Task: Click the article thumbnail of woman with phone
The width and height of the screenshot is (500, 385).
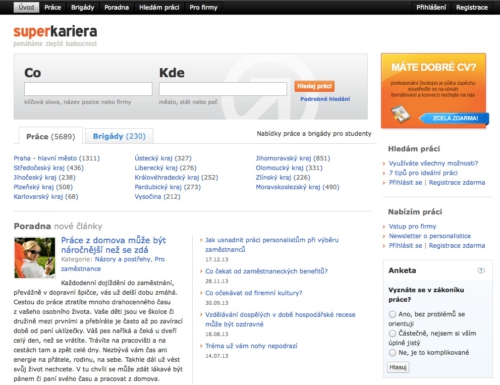Action: (35, 257)
